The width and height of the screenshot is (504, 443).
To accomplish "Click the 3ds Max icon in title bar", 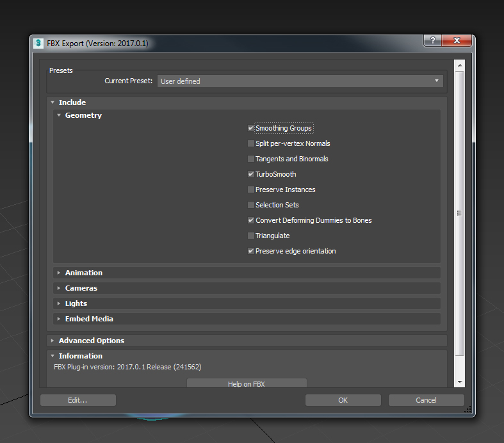I will click(38, 44).
